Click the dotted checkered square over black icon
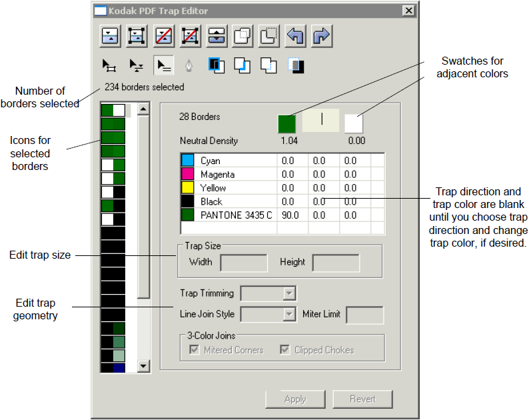Viewport: 529px width, 420px height. coord(296,65)
